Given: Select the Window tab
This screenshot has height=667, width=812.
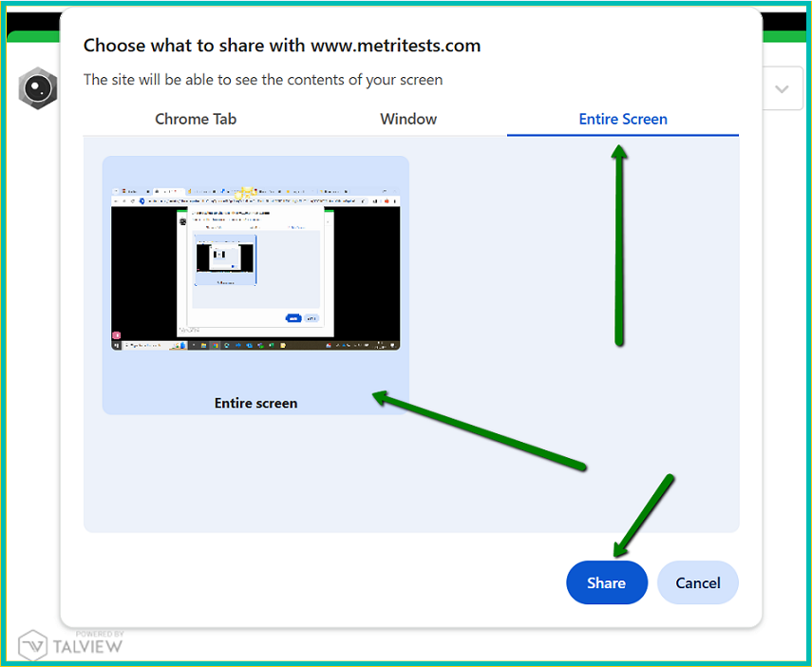Looking at the screenshot, I should pos(408,119).
